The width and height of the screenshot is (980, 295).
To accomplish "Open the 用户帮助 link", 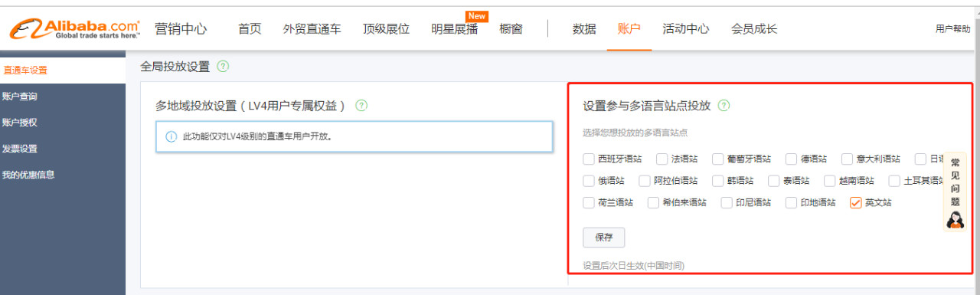I will tap(952, 29).
